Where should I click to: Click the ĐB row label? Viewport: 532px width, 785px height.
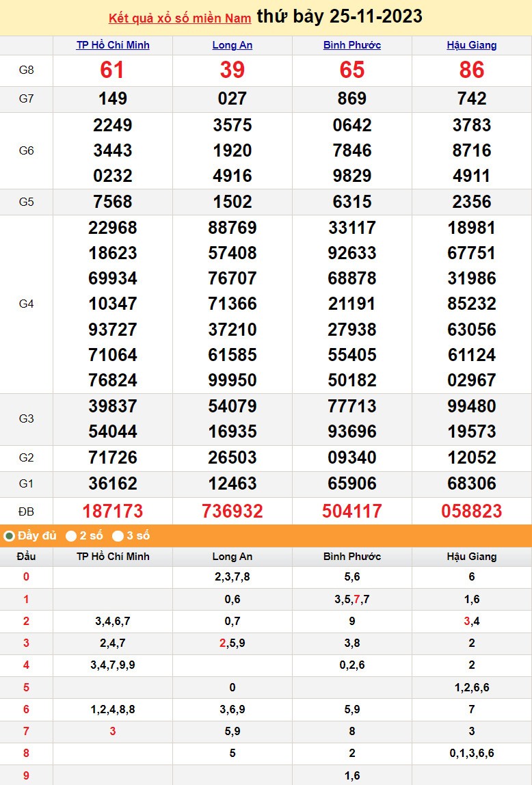[x=26, y=511]
